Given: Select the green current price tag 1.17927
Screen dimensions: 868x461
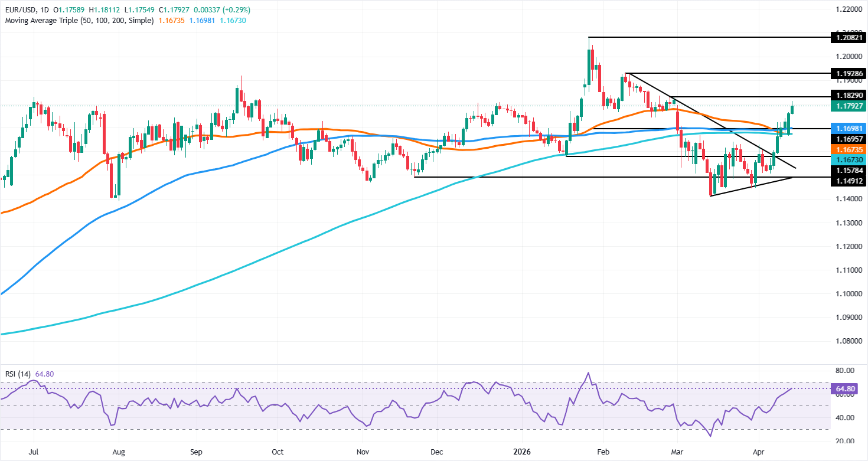Looking at the screenshot, I should [x=849, y=106].
